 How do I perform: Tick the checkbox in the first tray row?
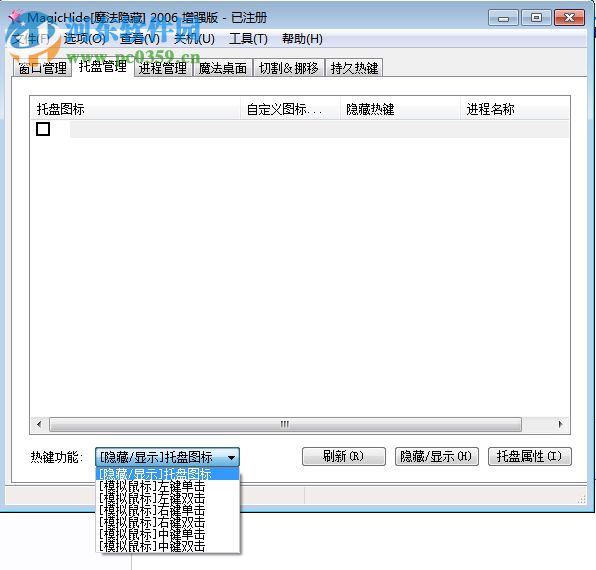pos(43,129)
